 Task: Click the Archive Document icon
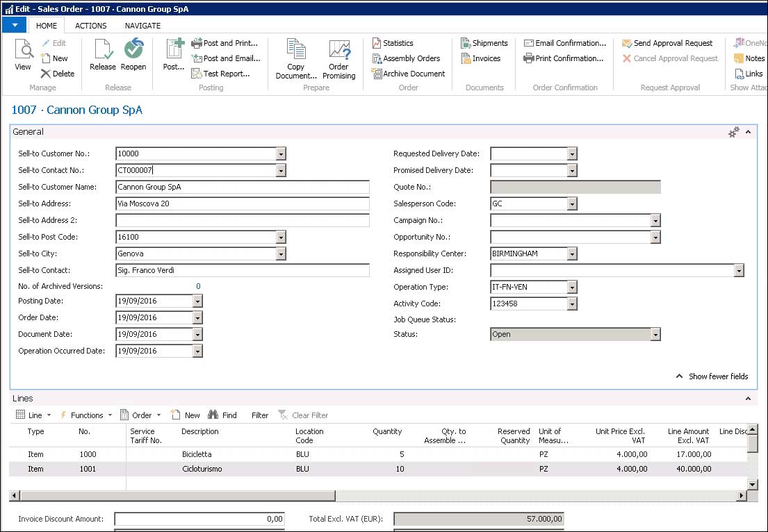point(377,74)
